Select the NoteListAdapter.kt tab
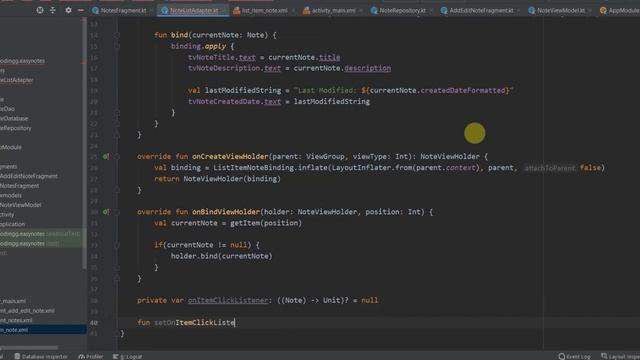Image resolution: width=640 pixels, height=360 pixels. click(194, 11)
